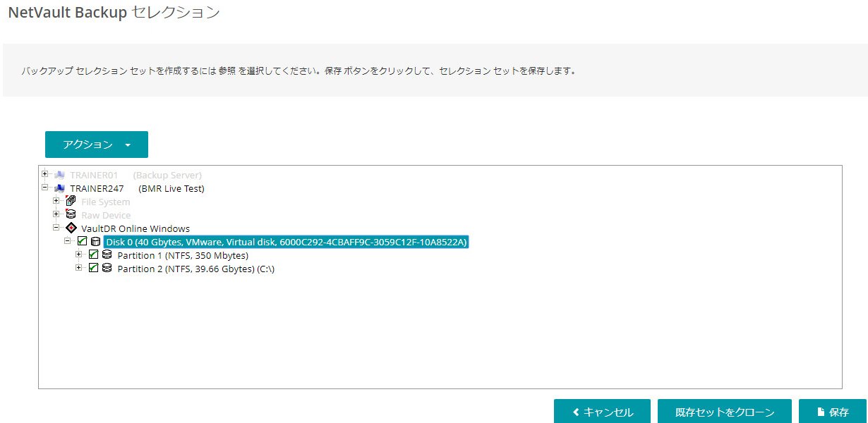Click the Partition 1 disk icon

click(107, 255)
